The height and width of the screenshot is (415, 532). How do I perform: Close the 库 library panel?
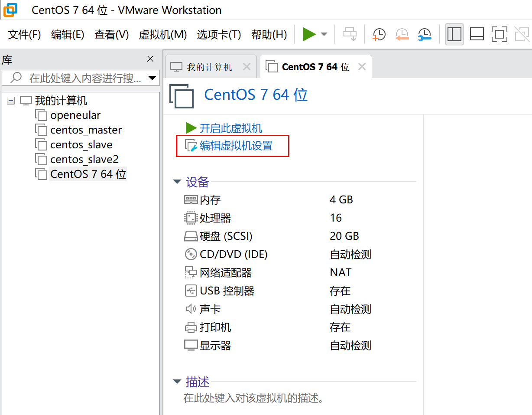(x=150, y=59)
